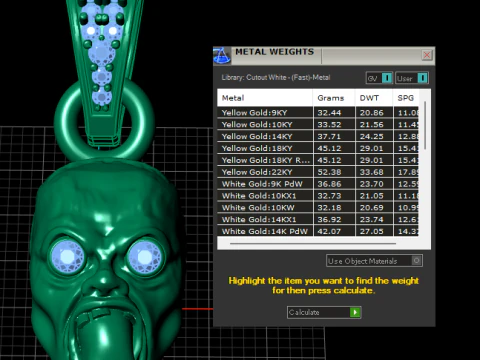
Task: Click the 42.07 grams value
Action: [x=329, y=231]
